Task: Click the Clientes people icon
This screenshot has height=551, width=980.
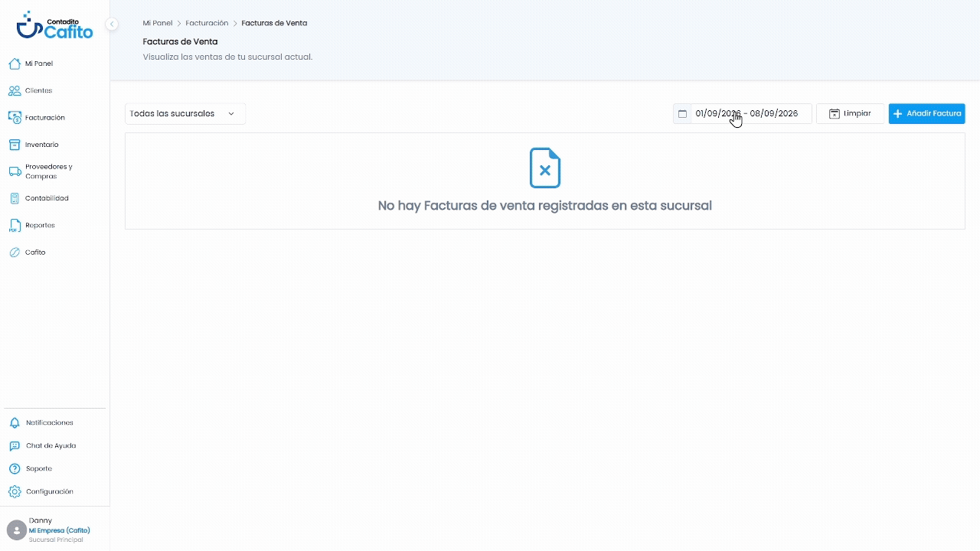Action: [15, 90]
